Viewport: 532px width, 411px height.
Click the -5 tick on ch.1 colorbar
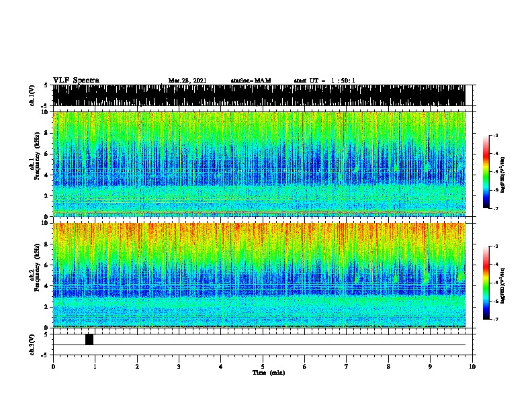495,172
